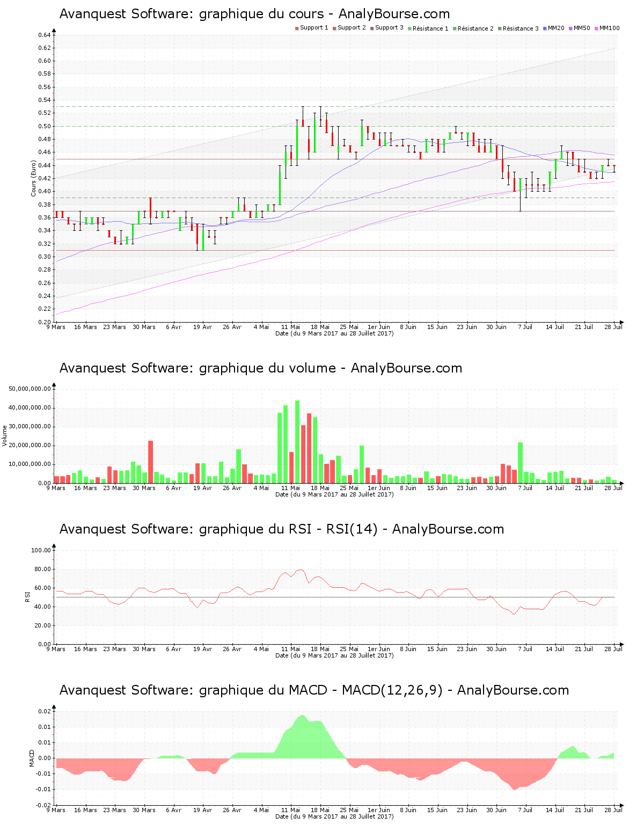Image resolution: width=644 pixels, height=832 pixels.
Task: Click the 0.64 value on price axis
Action: point(45,35)
